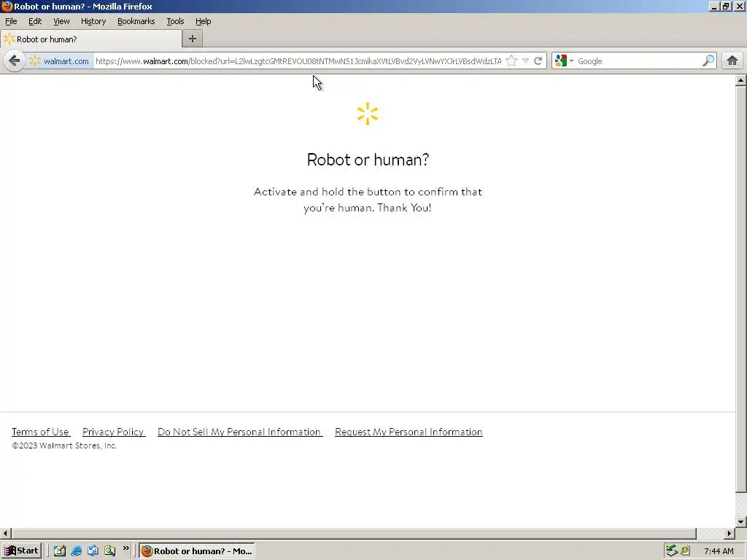Click the third quick launch icon
Screen dimensions: 747x560
pyautogui.click(x=93, y=551)
